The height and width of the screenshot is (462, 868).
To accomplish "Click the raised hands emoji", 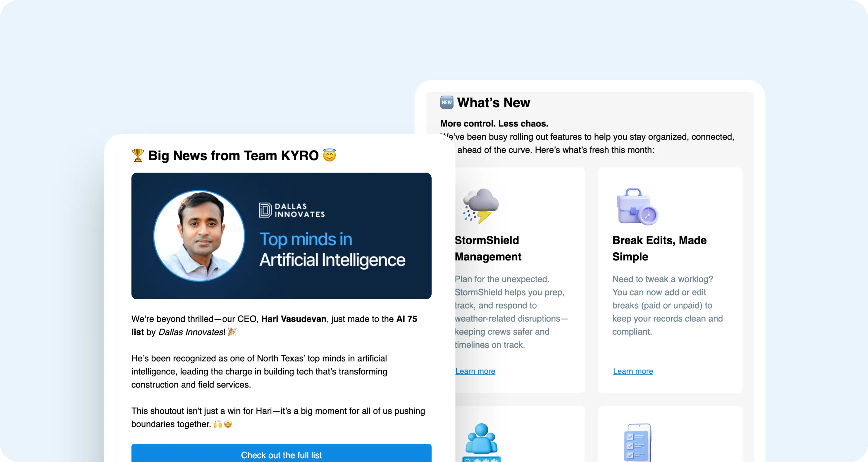I will 218,424.
